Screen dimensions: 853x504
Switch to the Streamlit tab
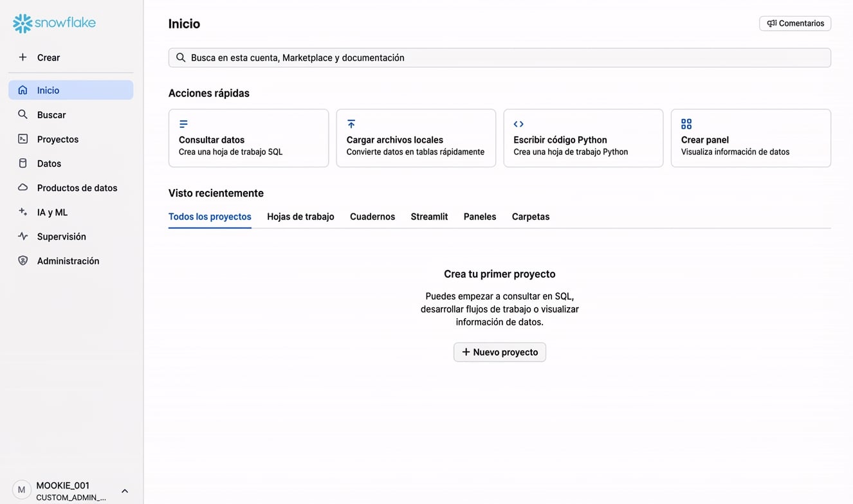pyautogui.click(x=429, y=217)
